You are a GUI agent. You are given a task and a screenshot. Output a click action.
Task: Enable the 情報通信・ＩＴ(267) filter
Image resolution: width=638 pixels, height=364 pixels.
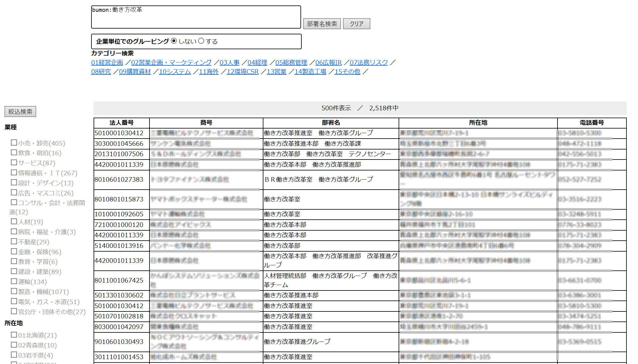tap(13, 172)
